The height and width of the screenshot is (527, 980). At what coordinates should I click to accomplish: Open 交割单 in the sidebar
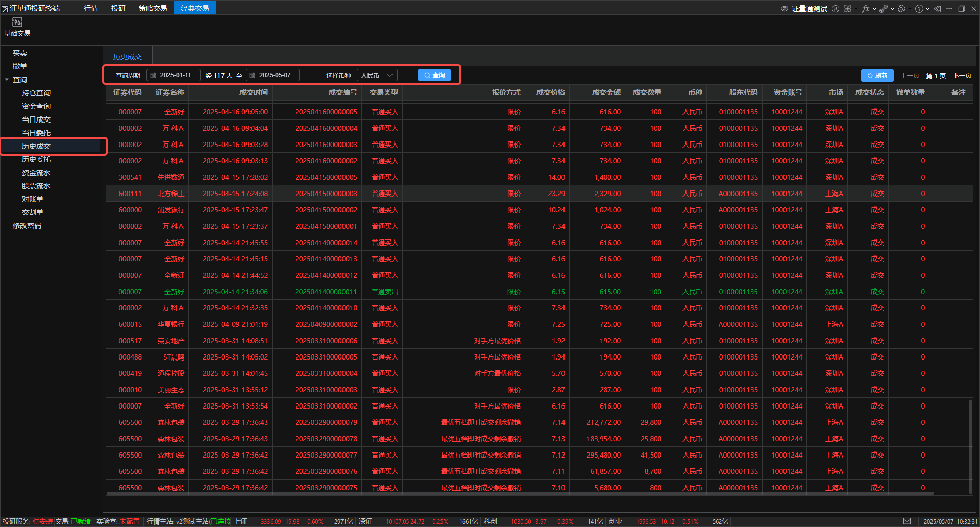pos(33,212)
